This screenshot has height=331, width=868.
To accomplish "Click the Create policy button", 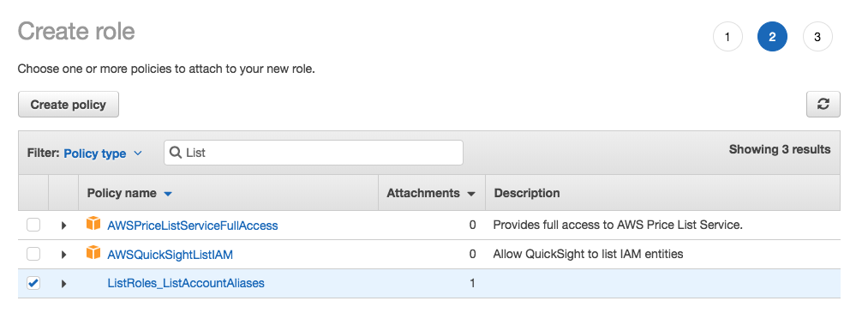I will (68, 105).
